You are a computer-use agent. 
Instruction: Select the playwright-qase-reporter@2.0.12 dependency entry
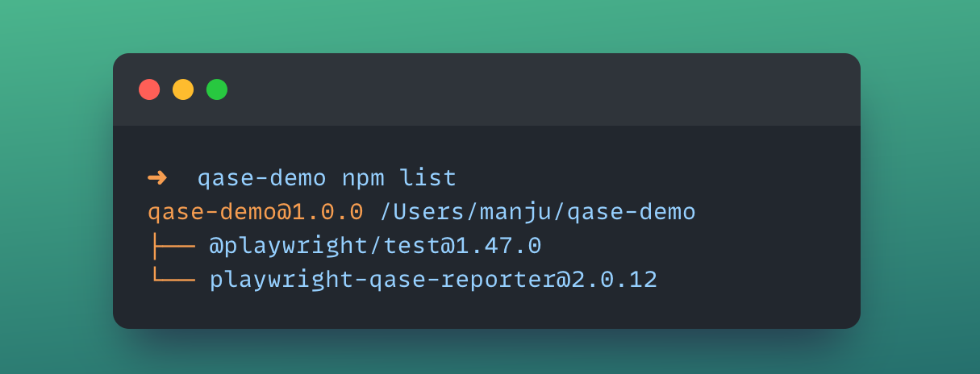click(x=433, y=280)
